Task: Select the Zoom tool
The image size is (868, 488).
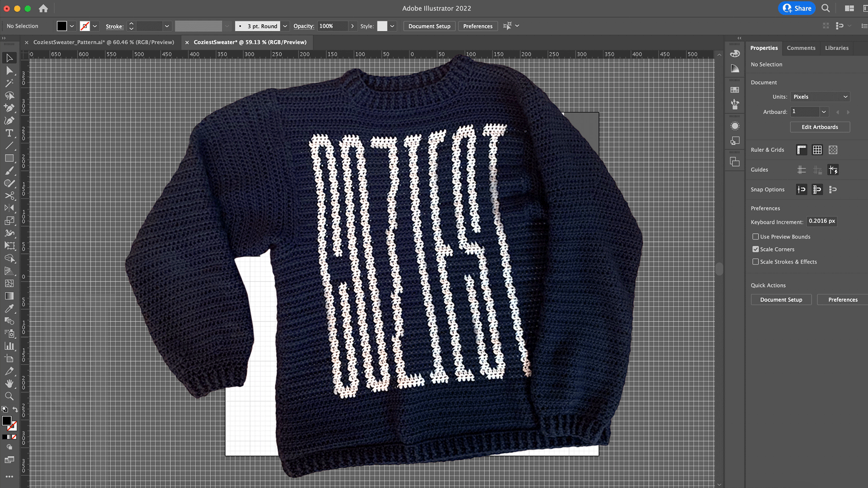Action: coord(9,396)
